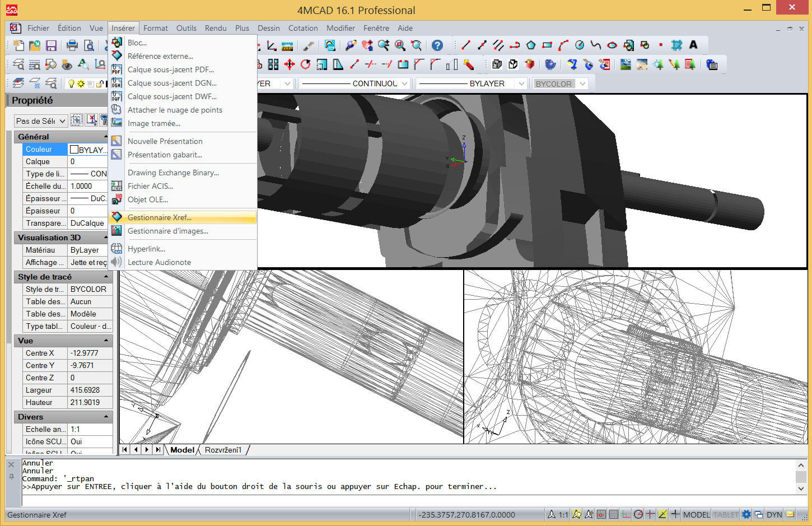Screen dimensions: 812x526
Task: Click 'Image tramée...' menu entry
Action: [x=183, y=123]
